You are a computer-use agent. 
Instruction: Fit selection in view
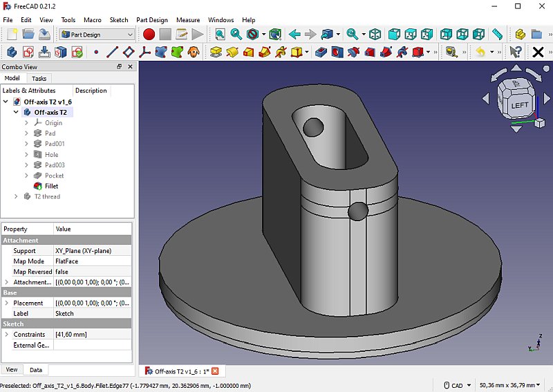coord(236,35)
